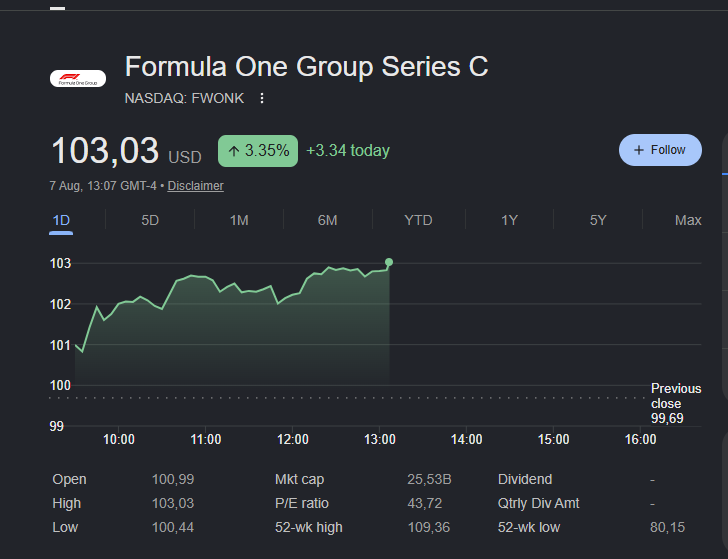Image resolution: width=728 pixels, height=559 pixels.
Task: Click the Mkt cap value 25,53B
Action: (429, 479)
